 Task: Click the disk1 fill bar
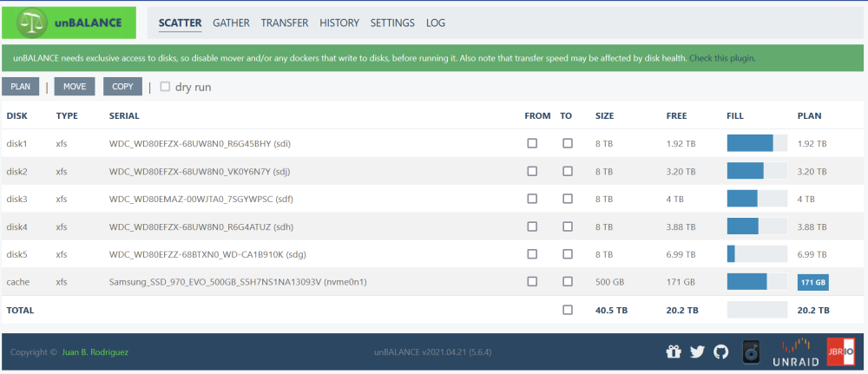(x=757, y=143)
